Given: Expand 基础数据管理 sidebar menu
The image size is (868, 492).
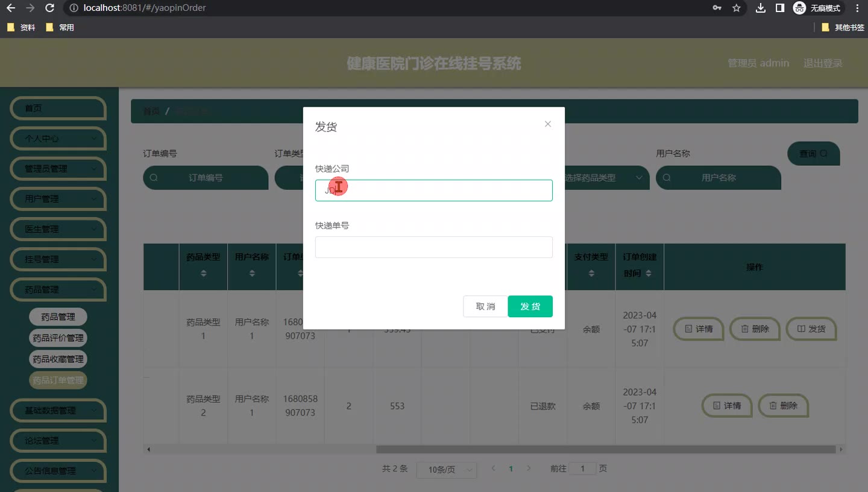Looking at the screenshot, I should [x=58, y=411].
